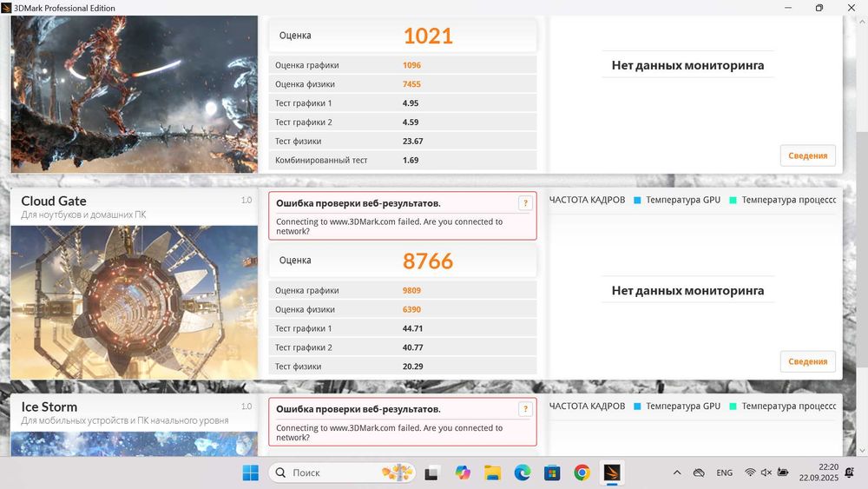This screenshot has width=868, height=489.
Task: Open File Explorer from the taskbar
Action: coord(493,472)
